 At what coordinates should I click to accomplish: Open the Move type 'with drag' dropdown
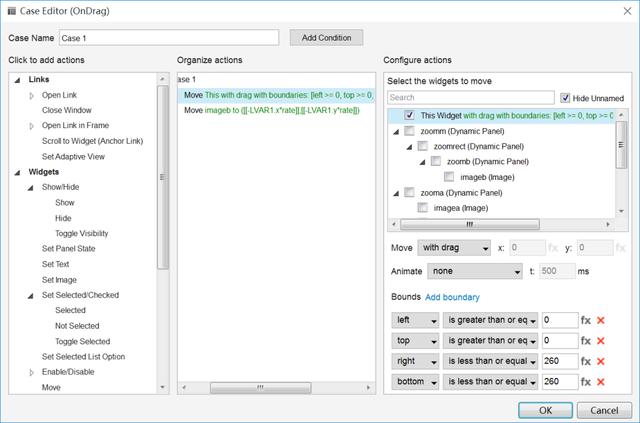454,248
